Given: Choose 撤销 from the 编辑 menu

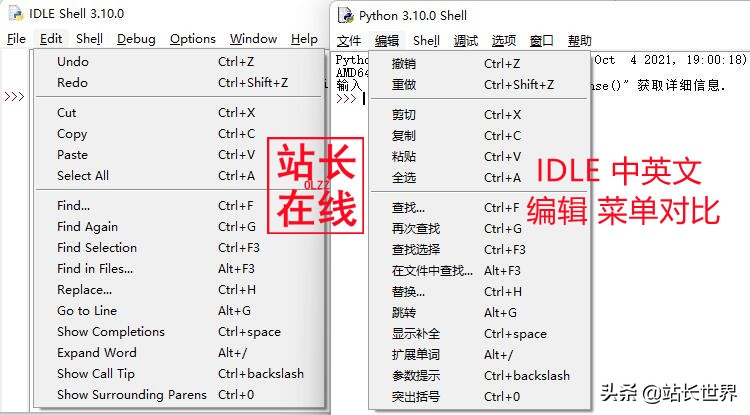Looking at the screenshot, I should (x=479, y=64).
